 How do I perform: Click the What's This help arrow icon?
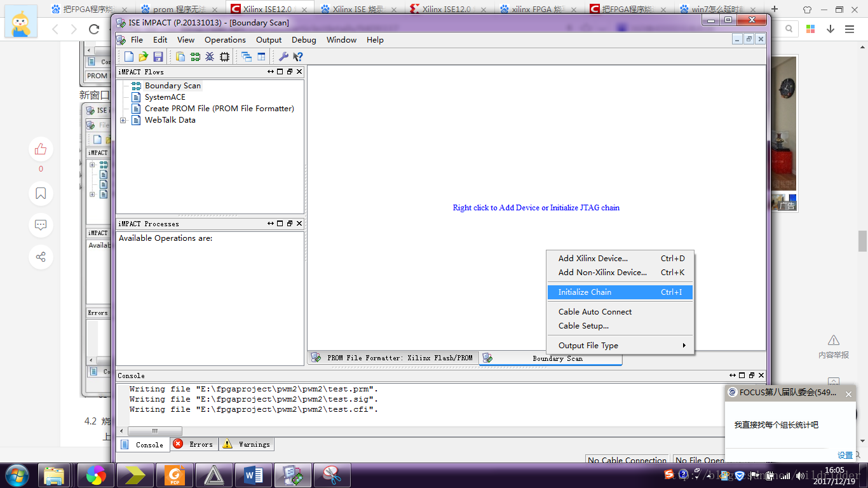click(x=298, y=57)
